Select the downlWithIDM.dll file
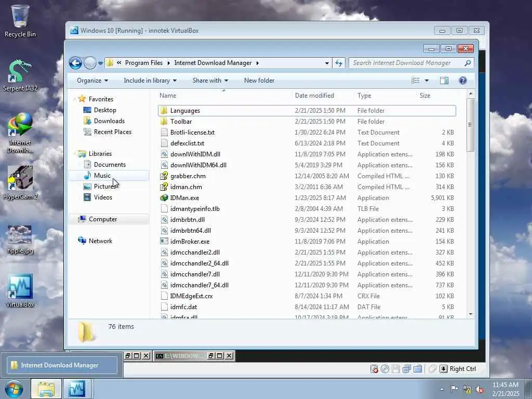The width and height of the screenshot is (532, 399). point(307,154)
